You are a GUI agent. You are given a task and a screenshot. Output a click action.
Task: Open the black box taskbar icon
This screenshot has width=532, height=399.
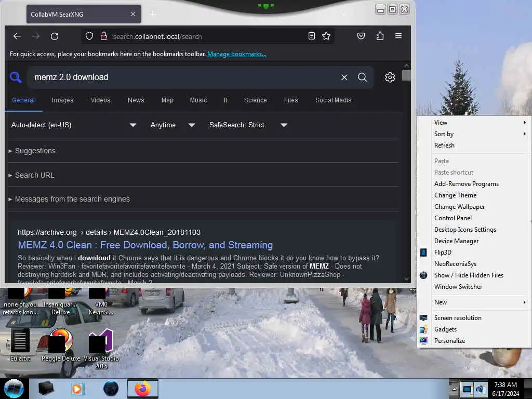click(x=46, y=389)
